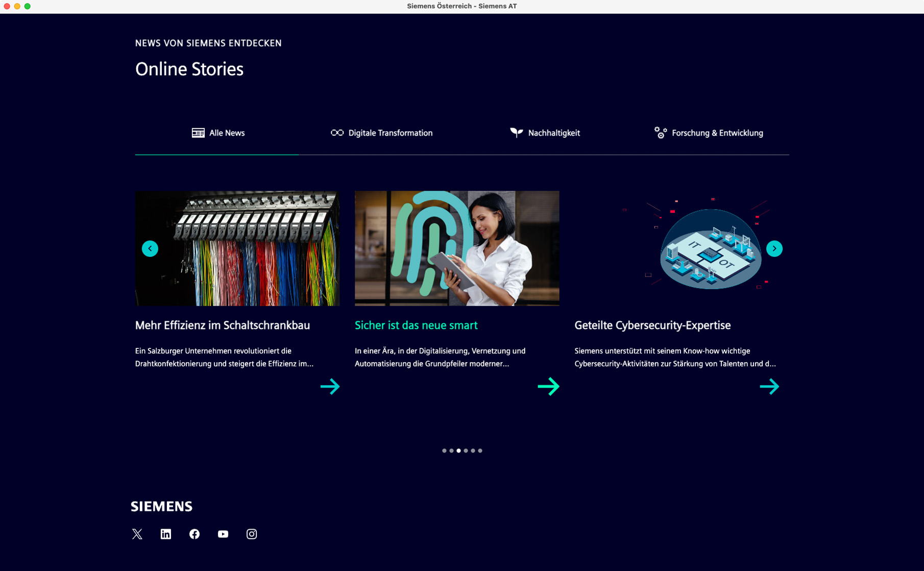
Task: Open the Instagram social icon
Action: point(252,534)
